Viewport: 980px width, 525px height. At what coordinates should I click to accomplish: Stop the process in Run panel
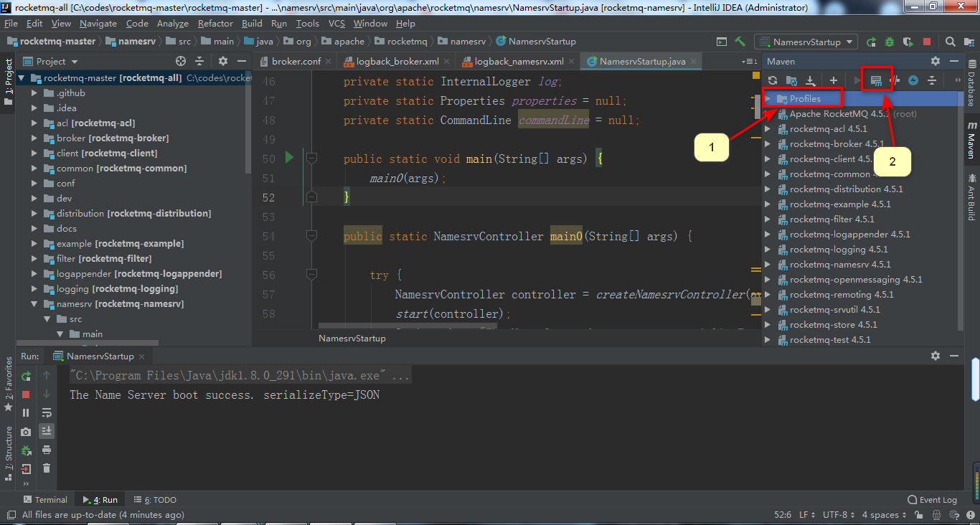tap(26, 394)
